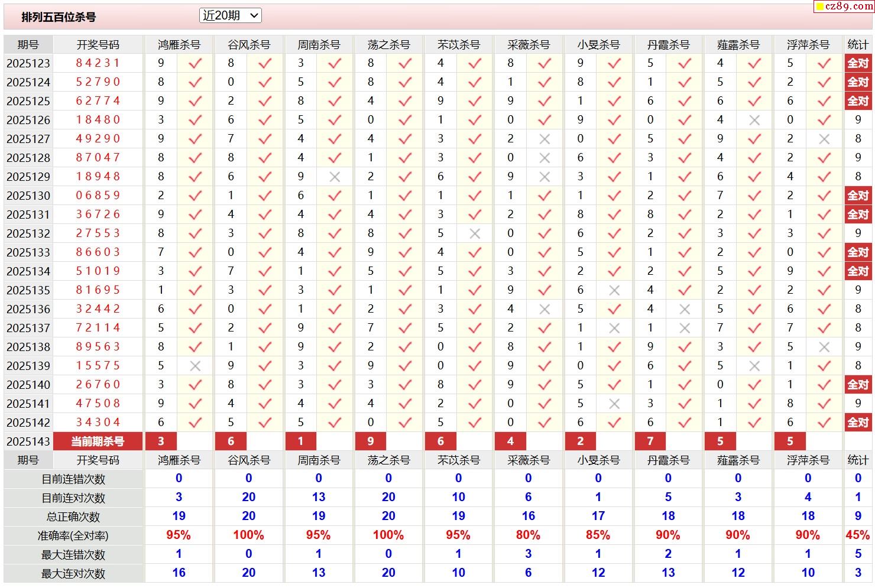Open the 近20期 period range dropdown
Image resolution: width=875 pixels, height=588 pixels.
(x=231, y=16)
